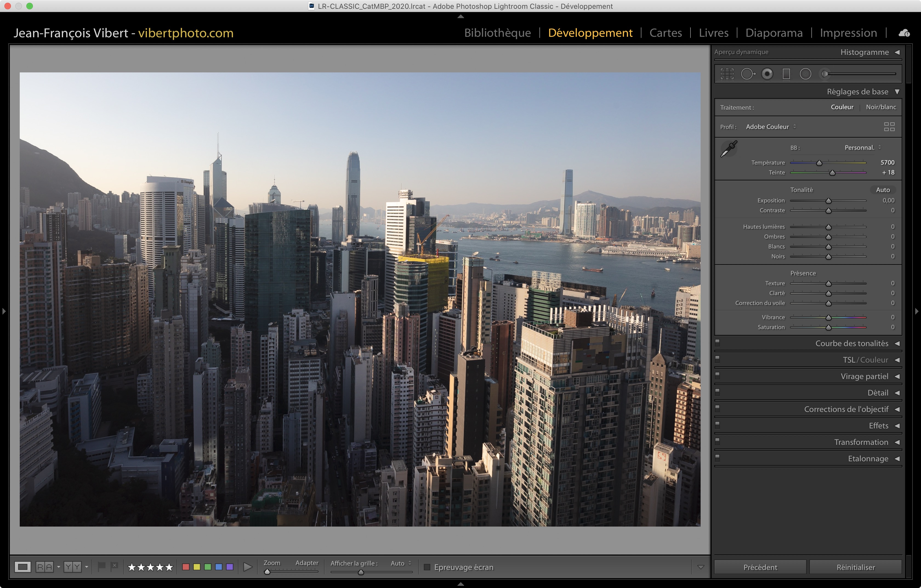This screenshot has width=921, height=588.
Task: Select the Crop overlay tool
Action: tap(727, 74)
